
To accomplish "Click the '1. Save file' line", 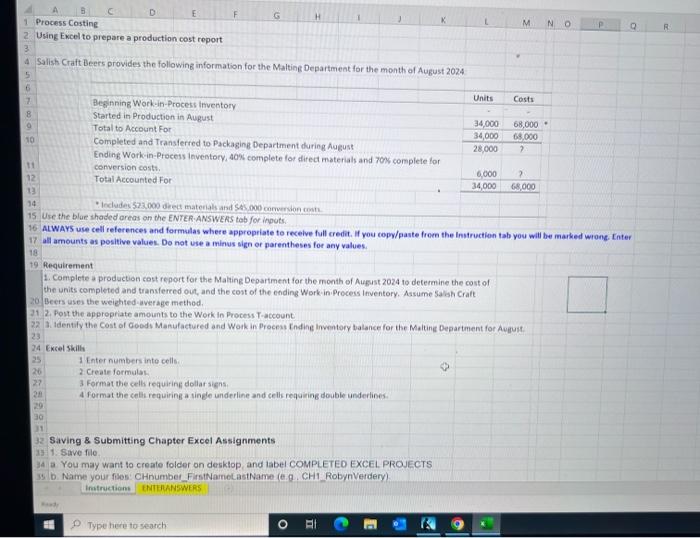I will (x=73, y=452).
